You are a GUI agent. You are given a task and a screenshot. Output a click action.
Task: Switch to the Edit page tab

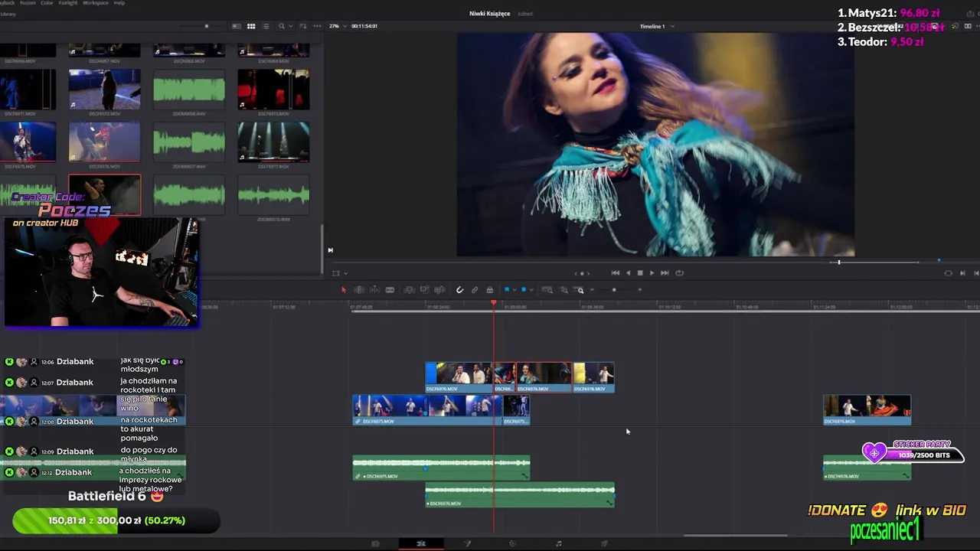pyautogui.click(x=421, y=543)
